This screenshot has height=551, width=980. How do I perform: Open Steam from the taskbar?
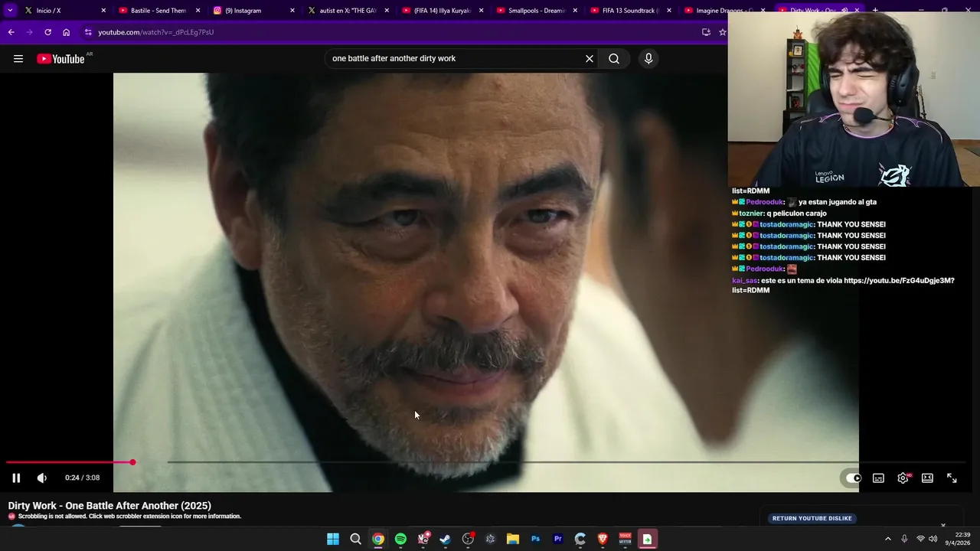pyautogui.click(x=445, y=539)
